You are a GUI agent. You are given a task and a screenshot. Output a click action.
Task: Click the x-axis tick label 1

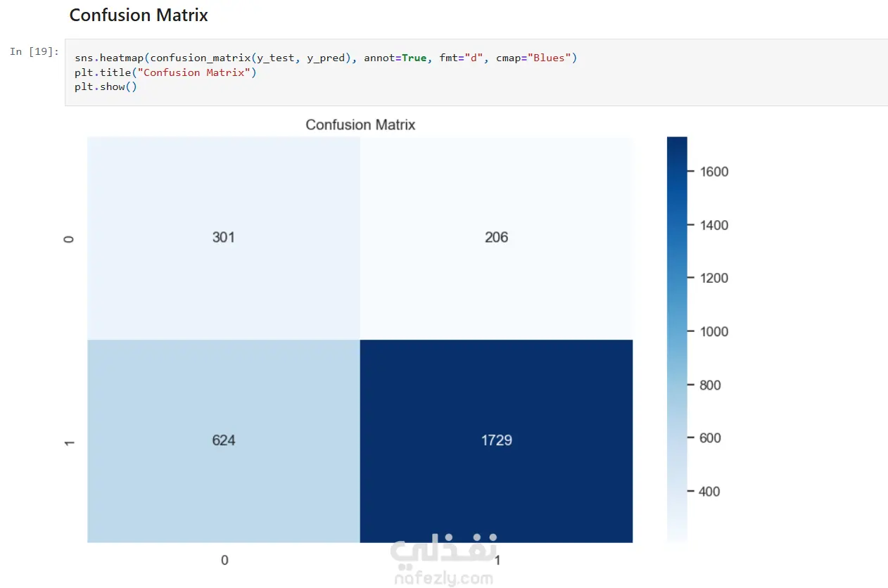click(497, 561)
